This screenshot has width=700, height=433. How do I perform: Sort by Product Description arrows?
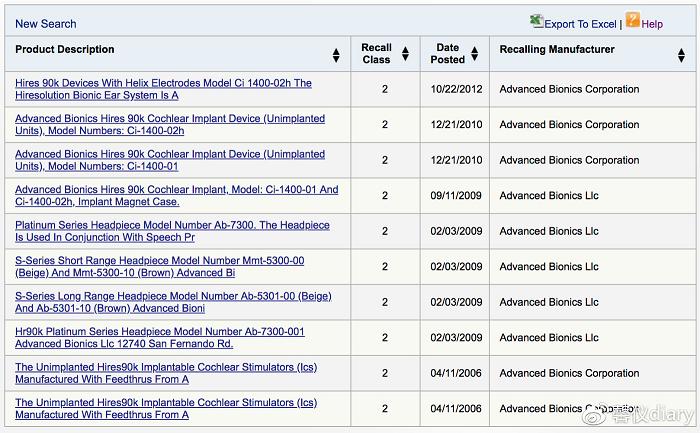[336, 55]
